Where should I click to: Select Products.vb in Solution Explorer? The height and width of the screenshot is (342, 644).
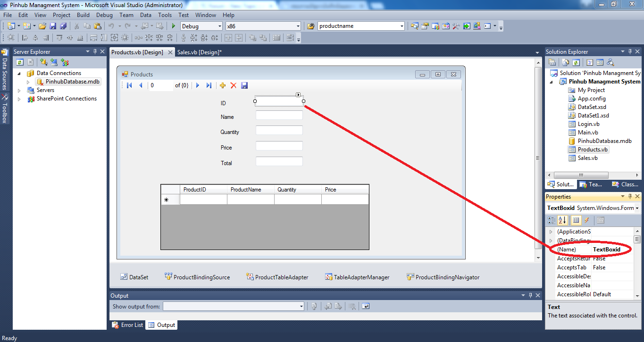pyautogui.click(x=588, y=150)
